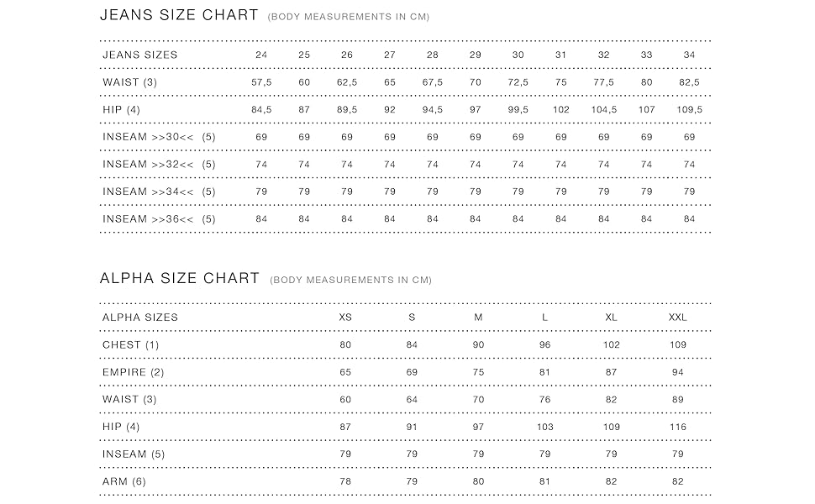Click the M alpha size column header
This screenshot has height=504, width=815.
478,318
